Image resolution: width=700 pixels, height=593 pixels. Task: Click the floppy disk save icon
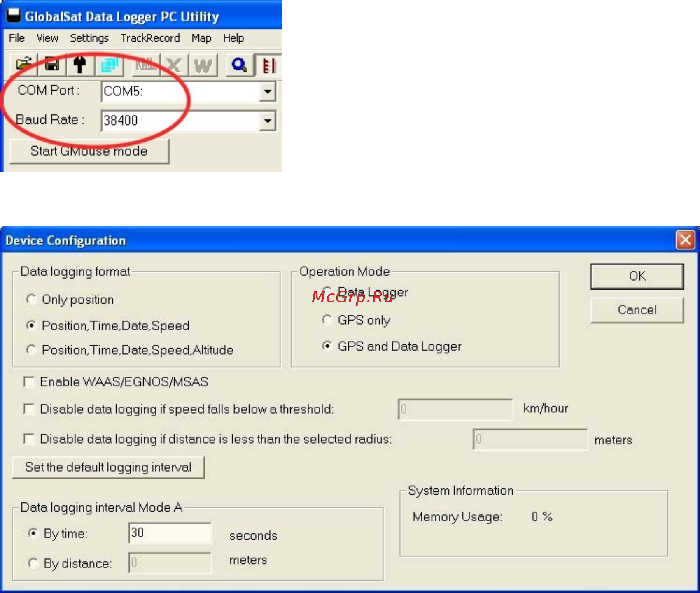pos(52,65)
